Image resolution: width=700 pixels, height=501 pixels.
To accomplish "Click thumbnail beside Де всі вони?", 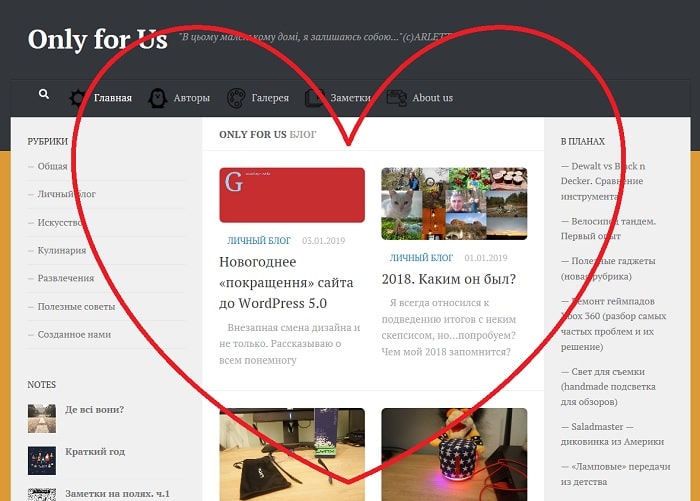I will tap(42, 418).
